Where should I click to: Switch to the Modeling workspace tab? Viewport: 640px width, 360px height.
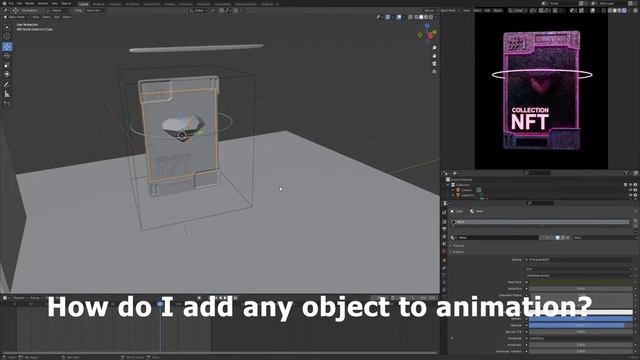98,4
